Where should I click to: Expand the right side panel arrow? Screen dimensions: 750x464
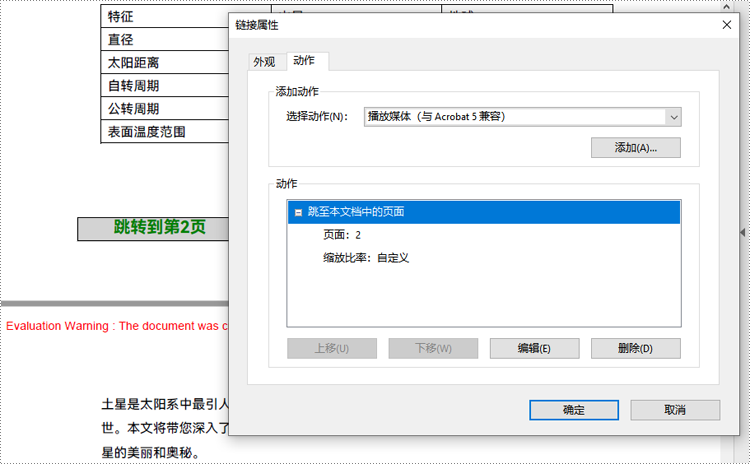[x=742, y=232]
